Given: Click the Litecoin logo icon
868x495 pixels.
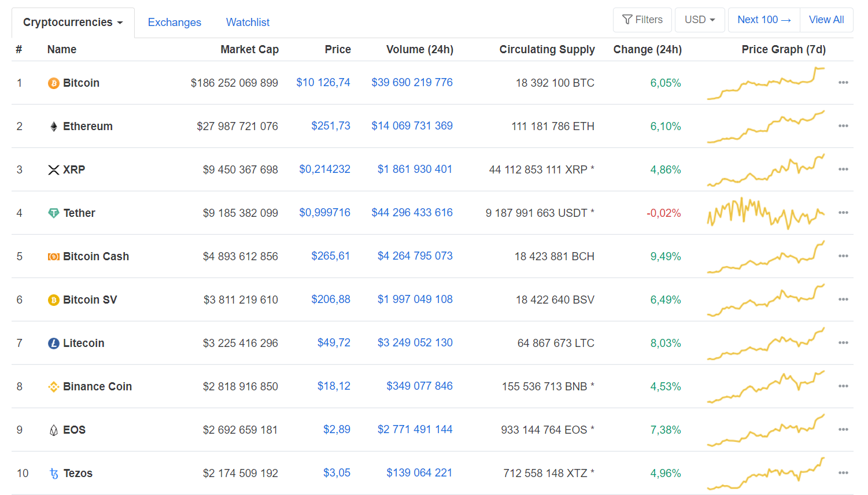Looking at the screenshot, I should coord(53,343).
